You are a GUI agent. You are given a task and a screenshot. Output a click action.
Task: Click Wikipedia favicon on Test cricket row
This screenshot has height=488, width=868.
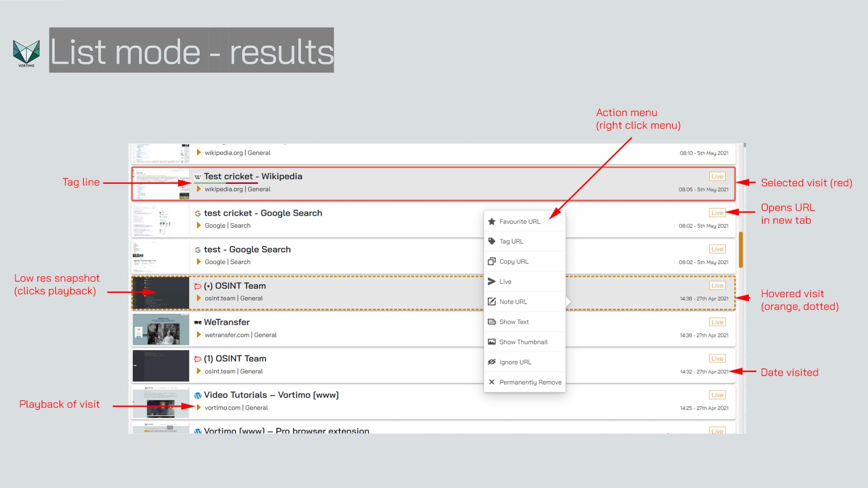[x=198, y=177]
